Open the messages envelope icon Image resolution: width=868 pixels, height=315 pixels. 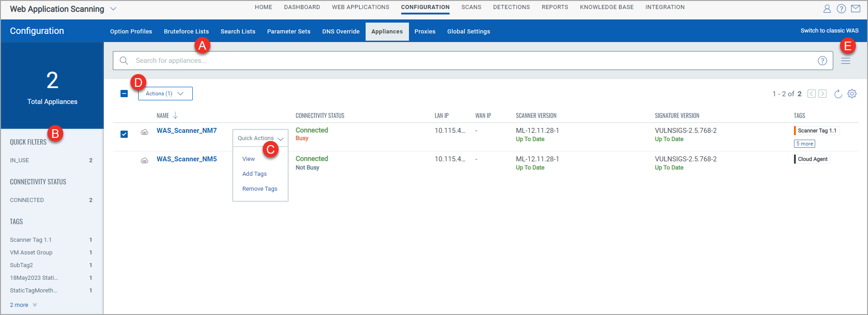click(x=855, y=9)
